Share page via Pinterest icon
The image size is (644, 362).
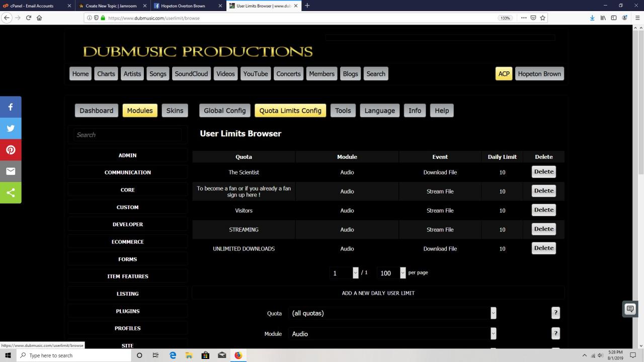(x=11, y=150)
